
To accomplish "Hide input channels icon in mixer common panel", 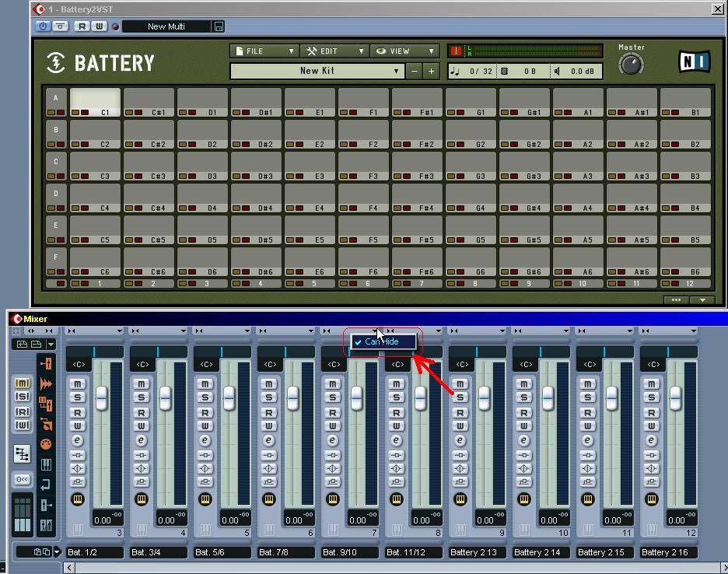I will point(46,364).
